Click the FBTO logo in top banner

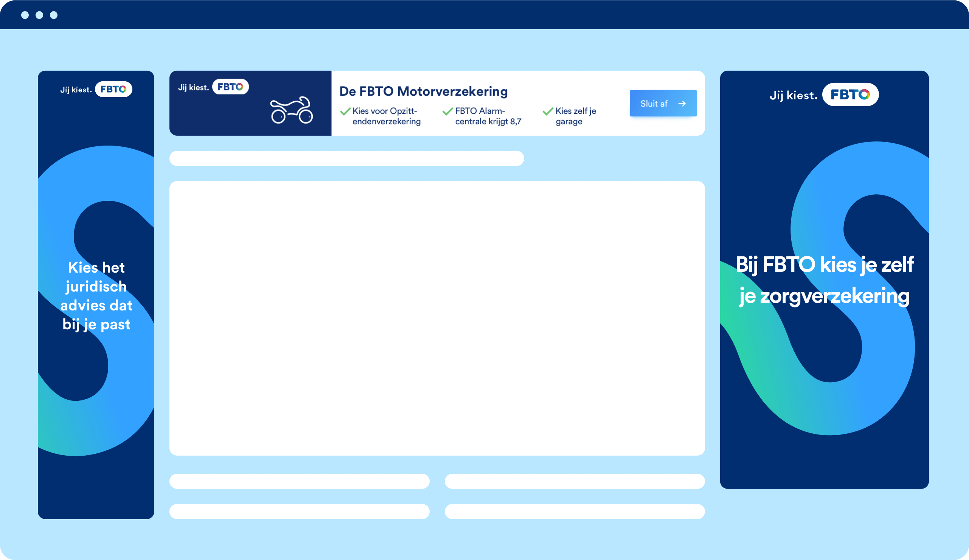(230, 87)
